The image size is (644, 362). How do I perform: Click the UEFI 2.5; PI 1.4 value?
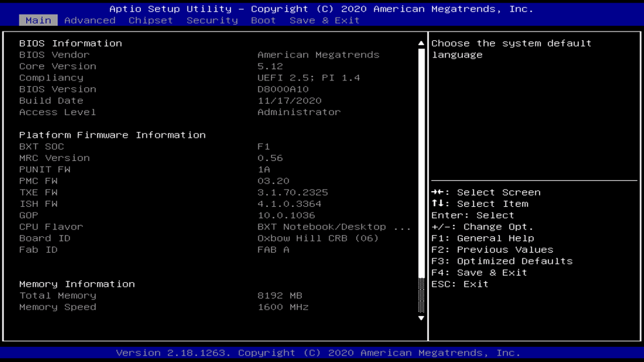pyautogui.click(x=309, y=77)
